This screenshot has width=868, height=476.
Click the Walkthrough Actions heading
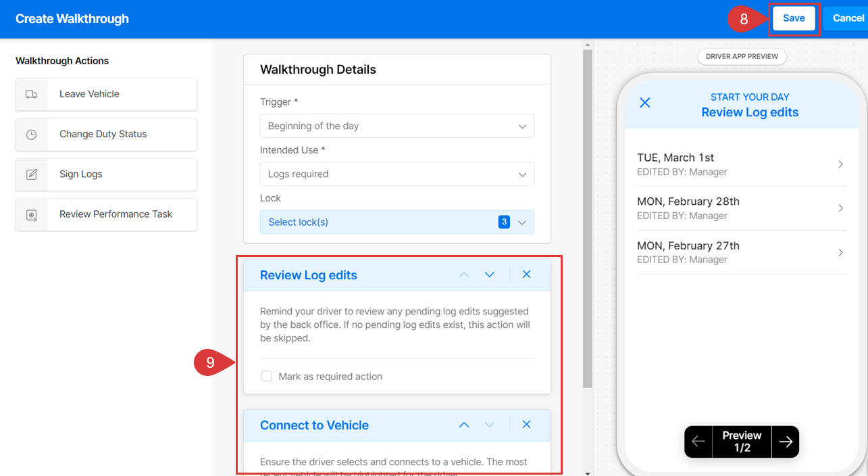click(x=62, y=61)
